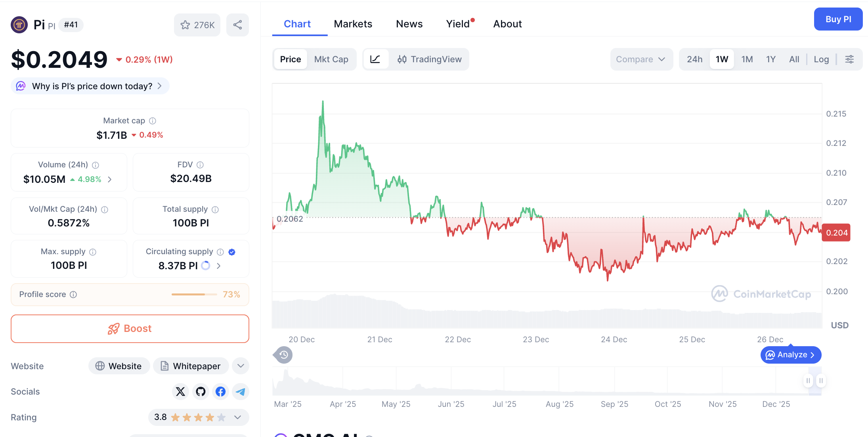Click the Profile score progress bar
This screenshot has width=868, height=437.
(194, 294)
